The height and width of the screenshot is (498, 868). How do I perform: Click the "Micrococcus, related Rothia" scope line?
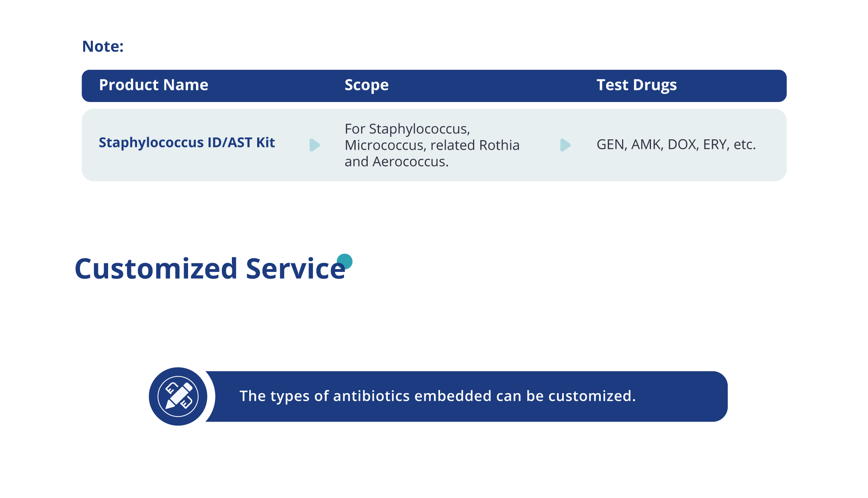pyautogui.click(x=432, y=145)
